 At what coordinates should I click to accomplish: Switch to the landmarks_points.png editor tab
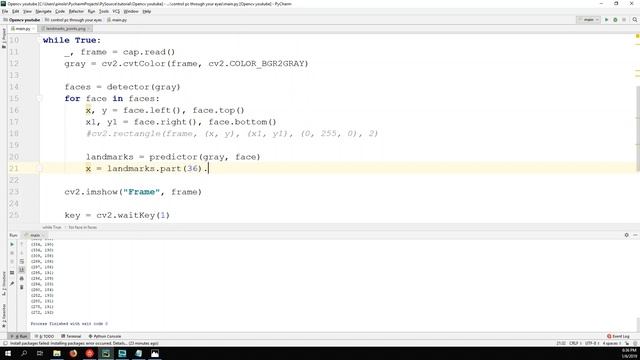pyautogui.click(x=65, y=29)
